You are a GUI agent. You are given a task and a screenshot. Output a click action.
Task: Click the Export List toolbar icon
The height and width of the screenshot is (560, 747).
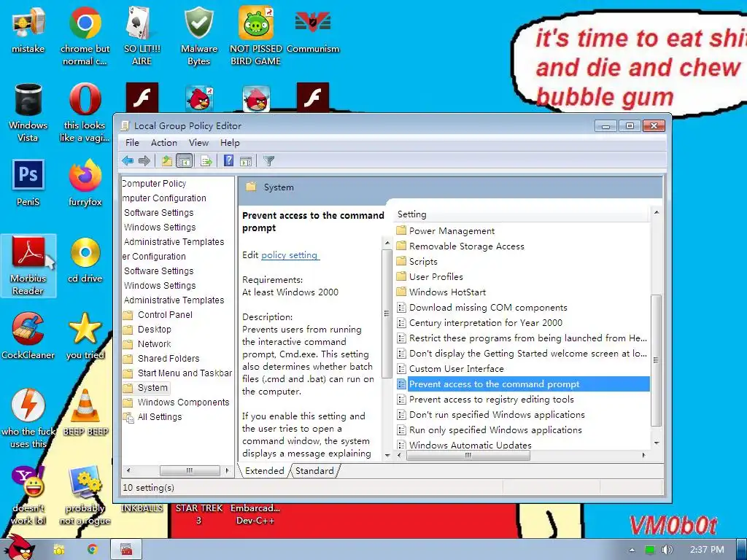(x=206, y=161)
